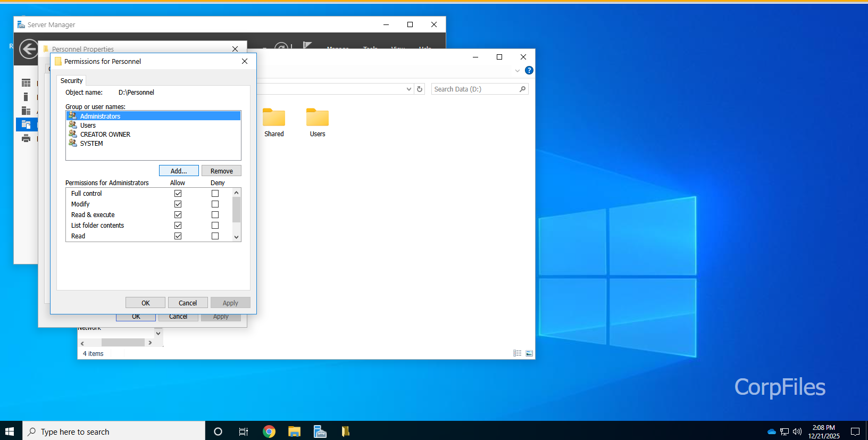This screenshot has width=868, height=440.
Task: Expand the File Explorer ribbon chevron
Action: [x=518, y=70]
